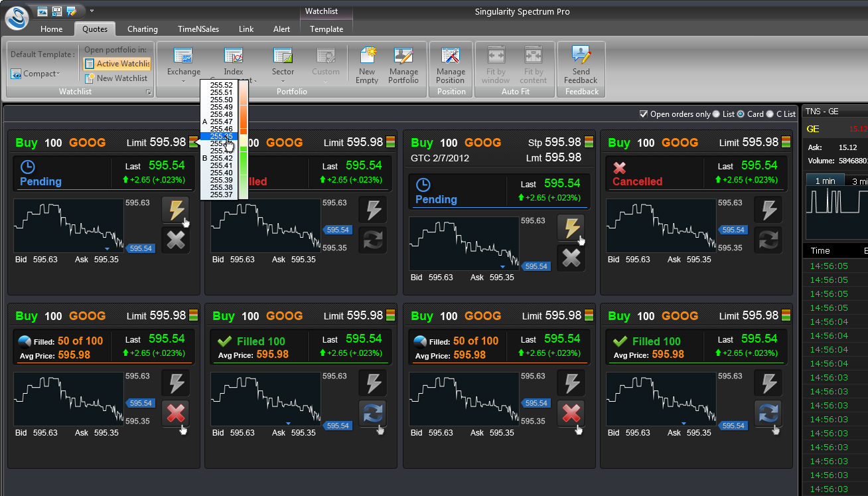Open the Index Component portfolio icon
This screenshot has height=496, width=868.
tap(234, 56)
